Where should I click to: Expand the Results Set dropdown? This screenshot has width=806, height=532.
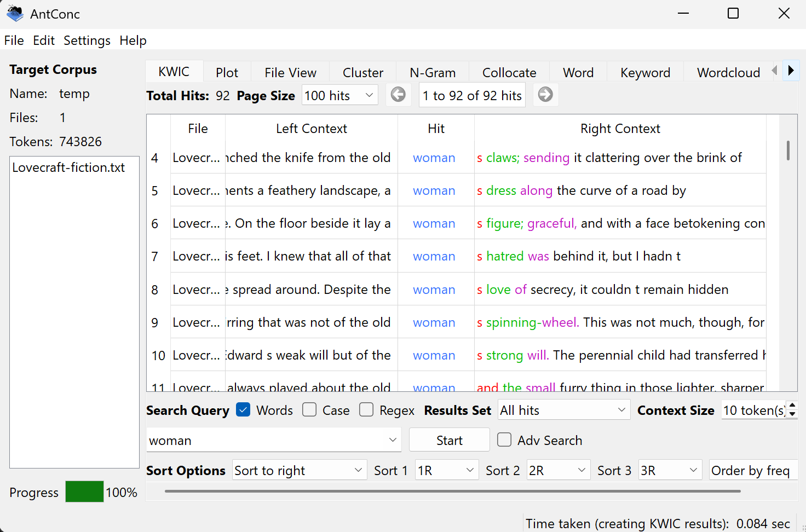(x=564, y=410)
